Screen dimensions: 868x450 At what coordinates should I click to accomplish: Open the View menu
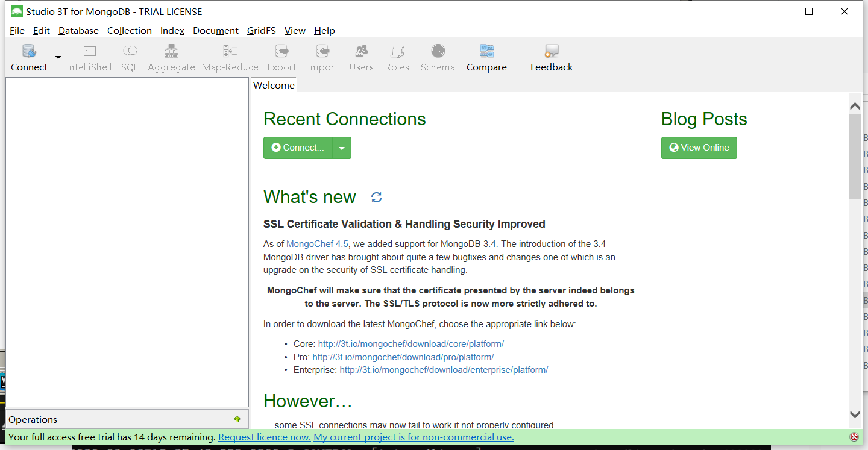(x=295, y=30)
